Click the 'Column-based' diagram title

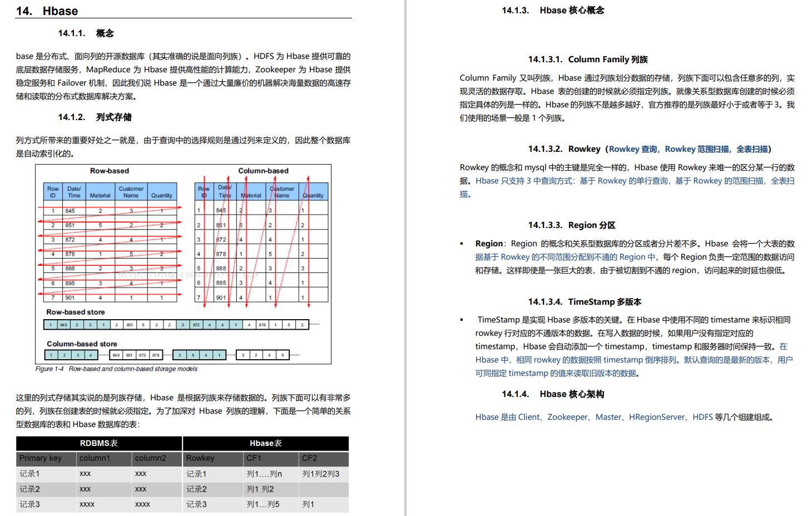point(263,171)
